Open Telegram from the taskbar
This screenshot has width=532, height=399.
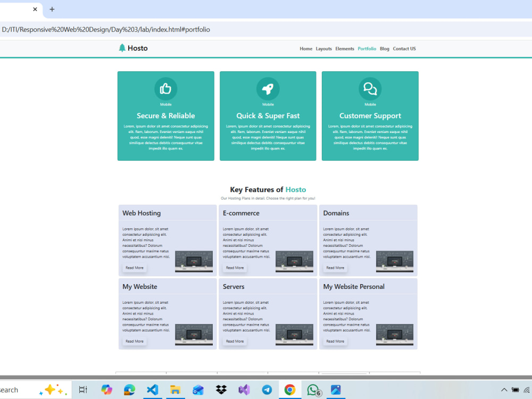tap(267, 389)
